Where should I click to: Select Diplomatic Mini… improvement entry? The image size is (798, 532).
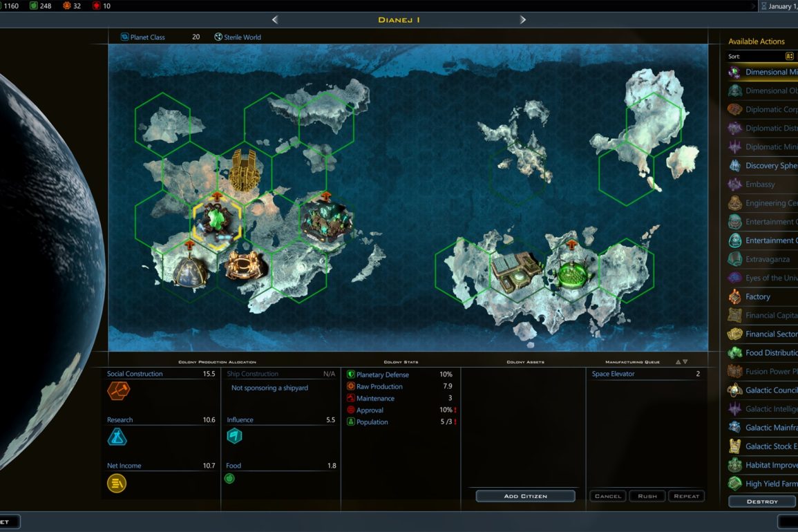[762, 147]
